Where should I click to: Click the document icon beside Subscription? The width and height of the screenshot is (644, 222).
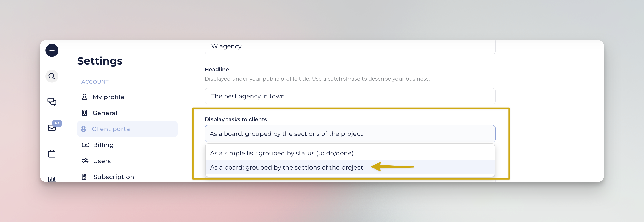pyautogui.click(x=84, y=177)
